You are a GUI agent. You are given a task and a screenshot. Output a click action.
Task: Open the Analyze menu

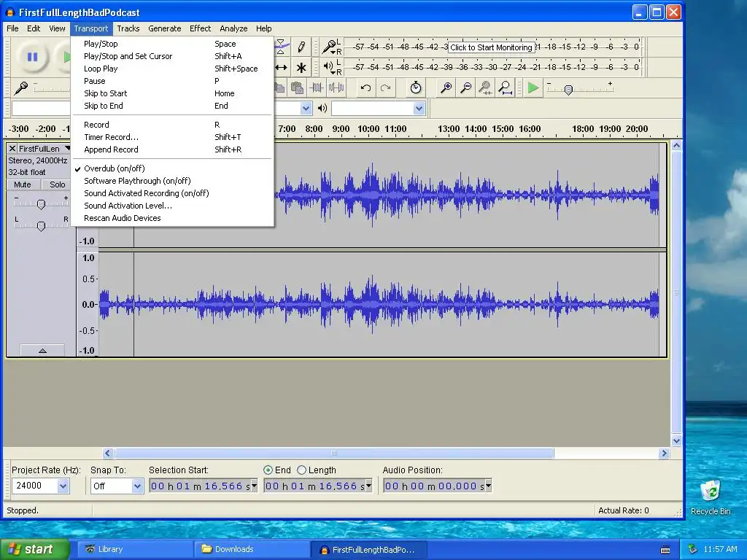tap(233, 28)
